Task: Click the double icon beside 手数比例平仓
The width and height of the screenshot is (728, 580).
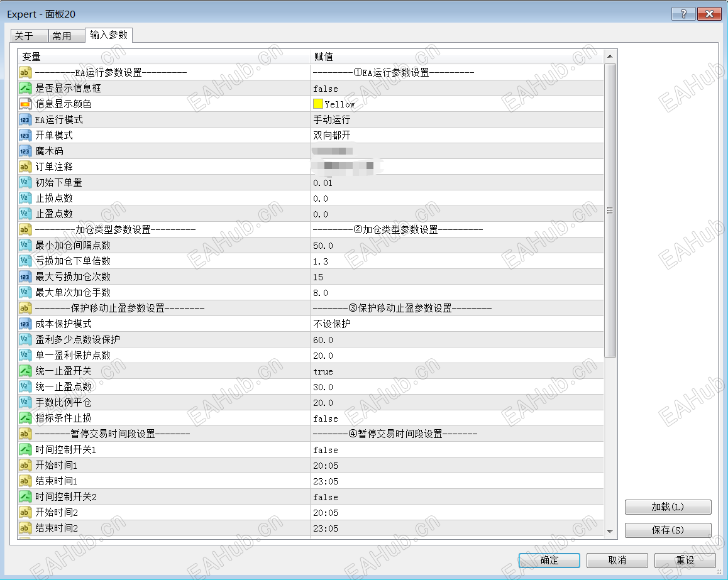Action: point(25,402)
